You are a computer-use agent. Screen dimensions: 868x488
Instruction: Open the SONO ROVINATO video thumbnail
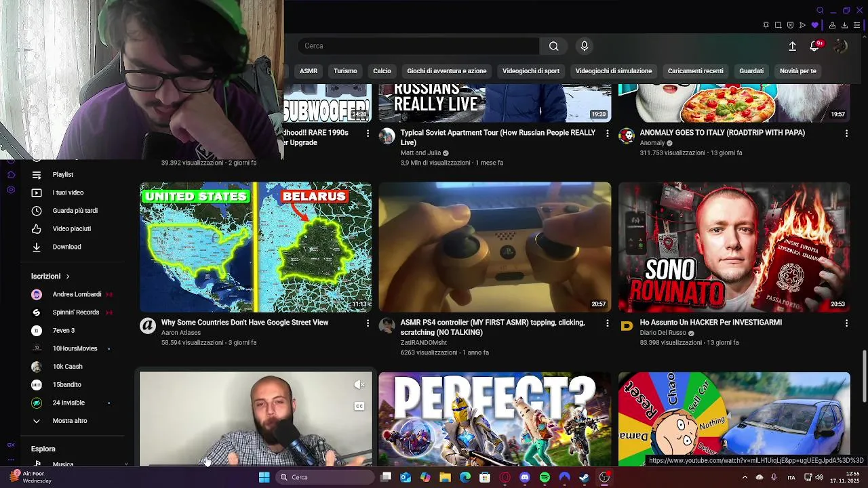[x=734, y=247]
